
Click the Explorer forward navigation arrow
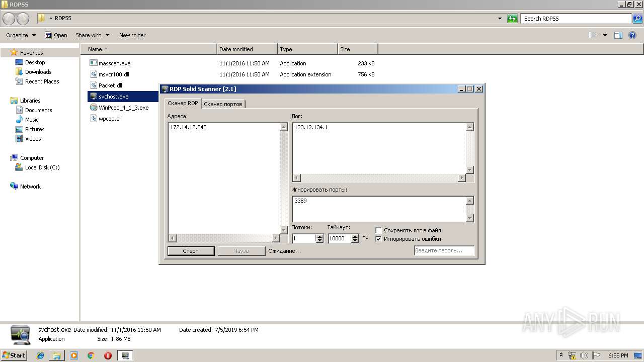click(x=23, y=19)
